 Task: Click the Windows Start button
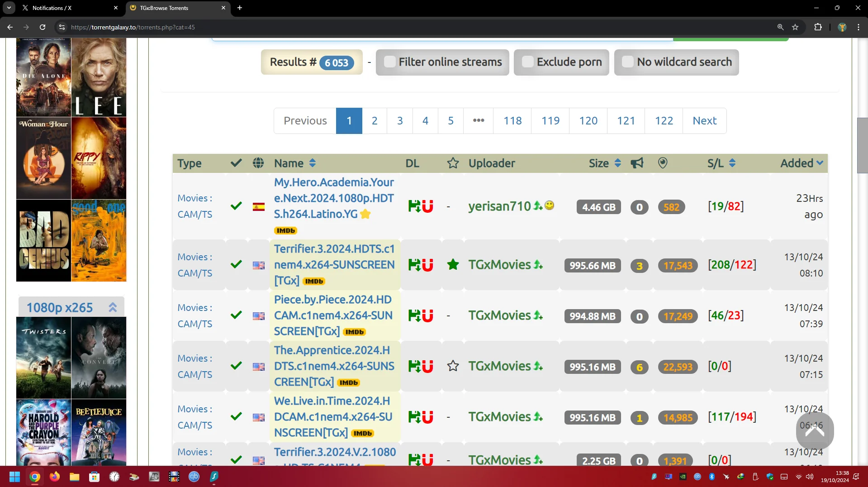tap(14, 476)
